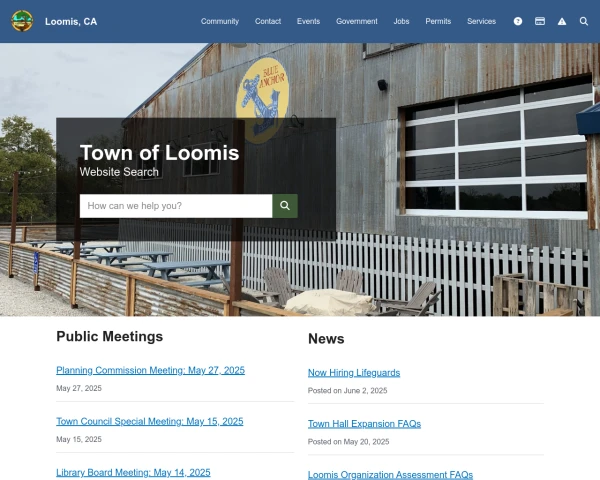Click the 'Posted on May 20, 2025' text

click(348, 442)
